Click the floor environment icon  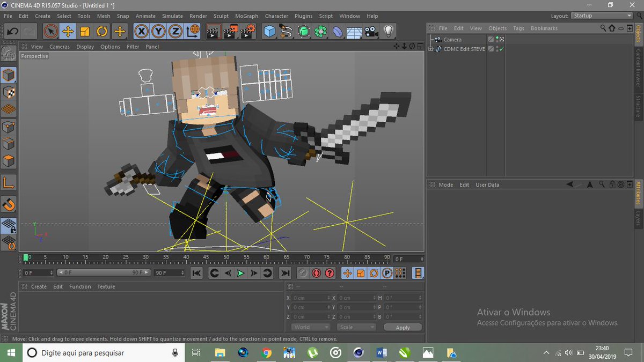pyautogui.click(x=355, y=32)
